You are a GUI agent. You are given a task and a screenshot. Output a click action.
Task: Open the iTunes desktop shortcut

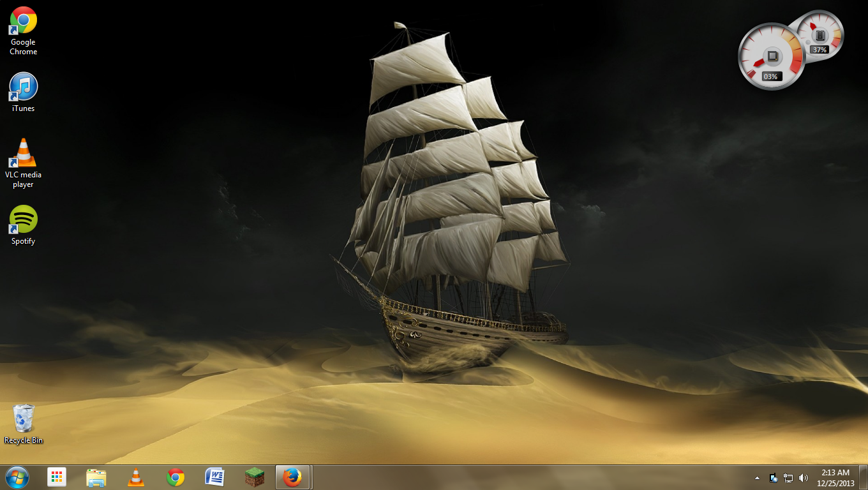[x=23, y=92]
